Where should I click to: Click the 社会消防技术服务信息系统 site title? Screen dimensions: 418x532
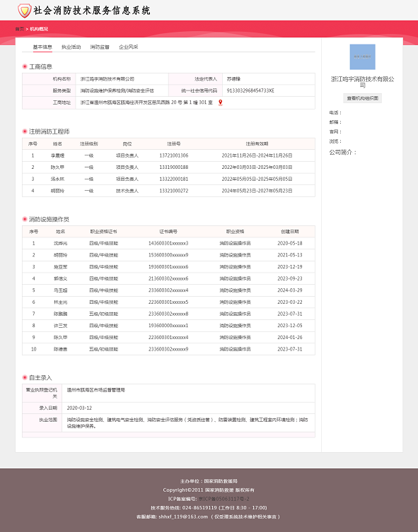click(92, 11)
